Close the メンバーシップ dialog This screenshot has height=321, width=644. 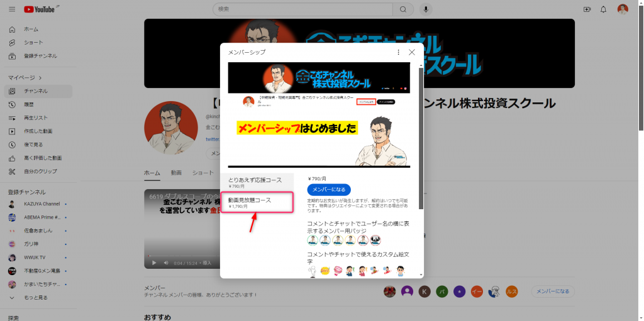411,52
